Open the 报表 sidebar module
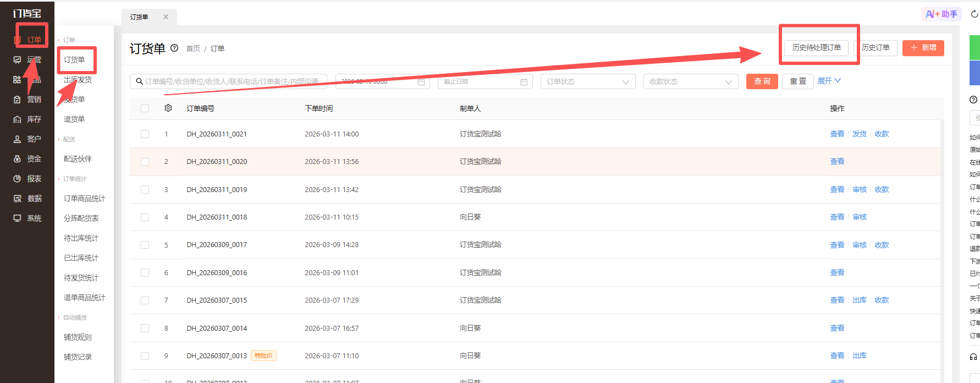Viewport: 980px width, 383px height. click(27, 178)
